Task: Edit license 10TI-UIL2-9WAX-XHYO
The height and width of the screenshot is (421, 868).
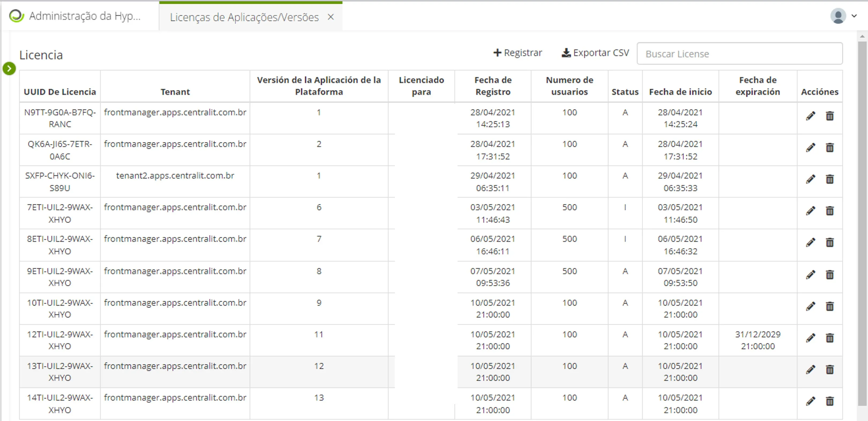Action: click(810, 306)
